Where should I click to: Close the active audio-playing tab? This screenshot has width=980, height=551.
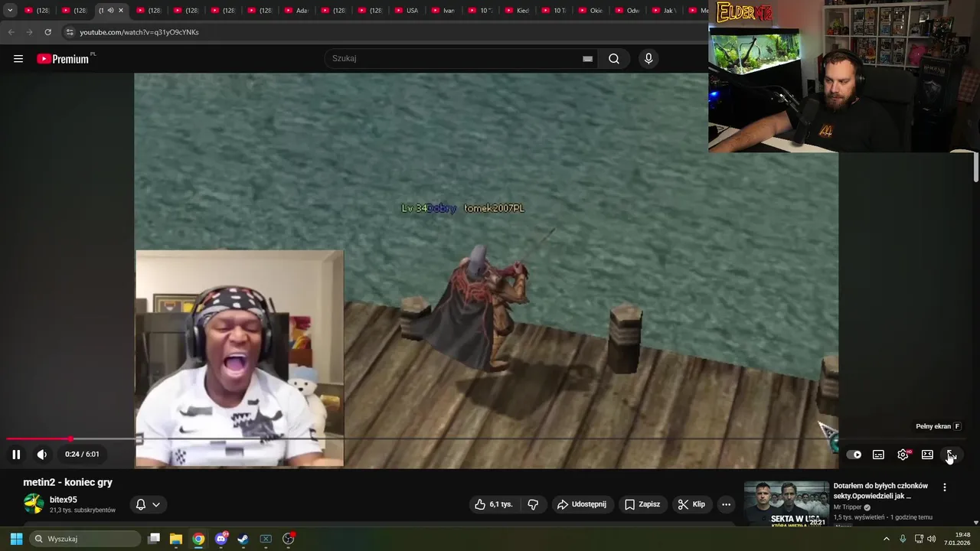[x=120, y=11]
